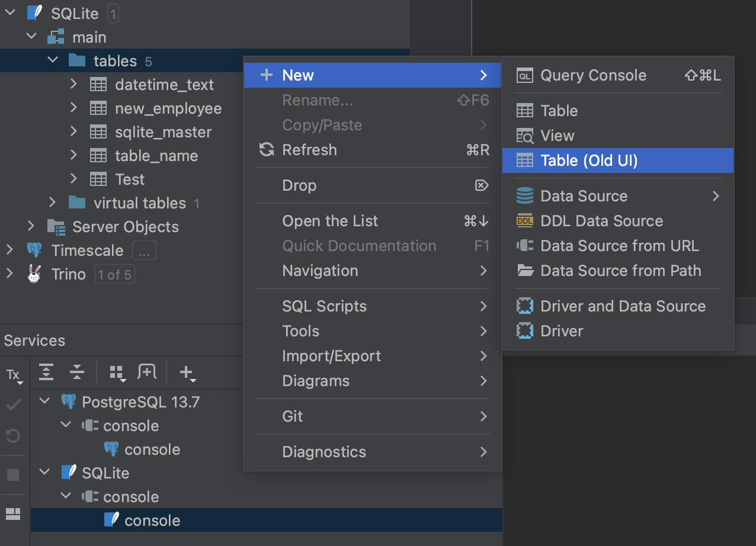Click the Add Service plus icon
This screenshot has height=546, width=756.
[x=187, y=372]
